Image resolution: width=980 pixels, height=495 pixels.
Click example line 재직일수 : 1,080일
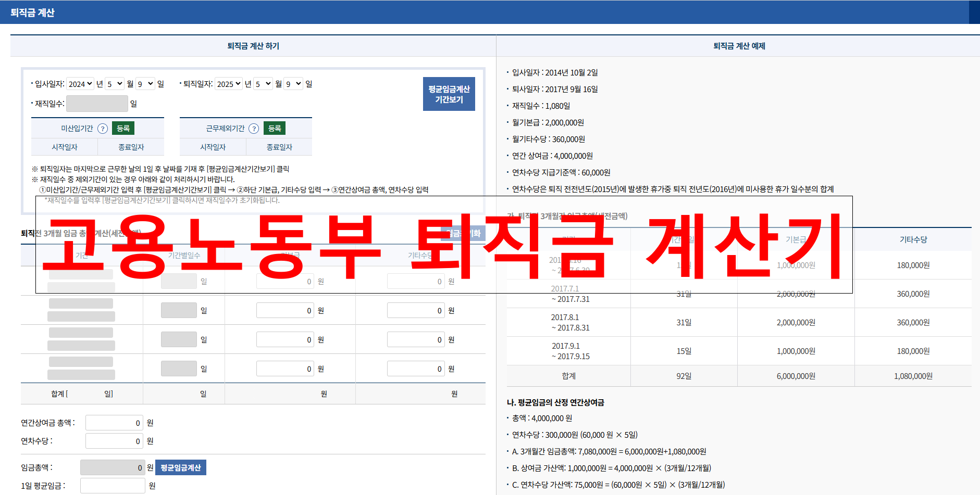point(541,106)
